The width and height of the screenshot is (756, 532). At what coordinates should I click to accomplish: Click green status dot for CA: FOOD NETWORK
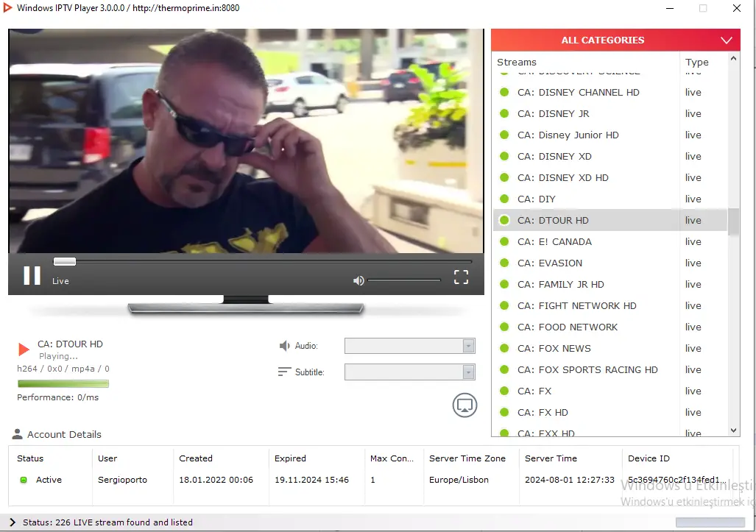point(504,327)
